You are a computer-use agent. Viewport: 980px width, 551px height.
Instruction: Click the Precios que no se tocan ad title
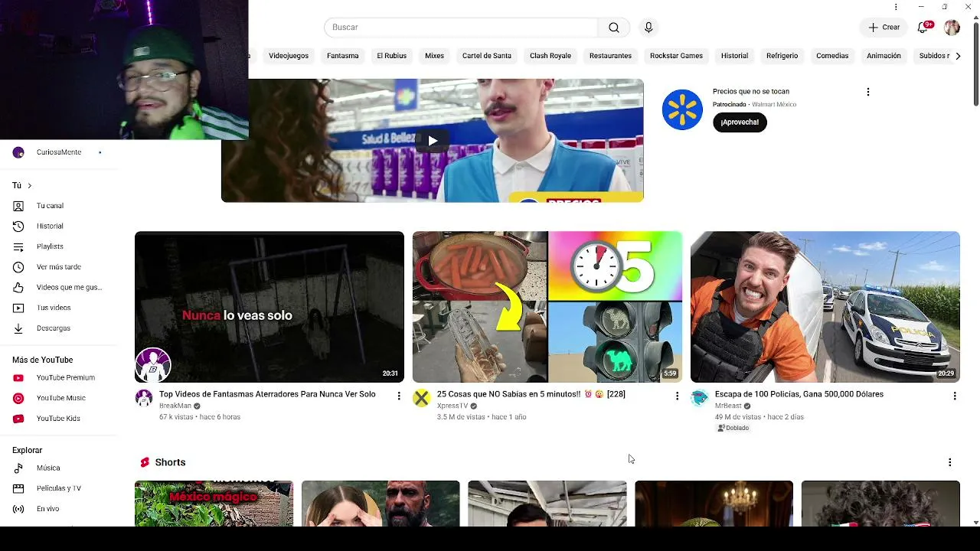click(x=750, y=92)
